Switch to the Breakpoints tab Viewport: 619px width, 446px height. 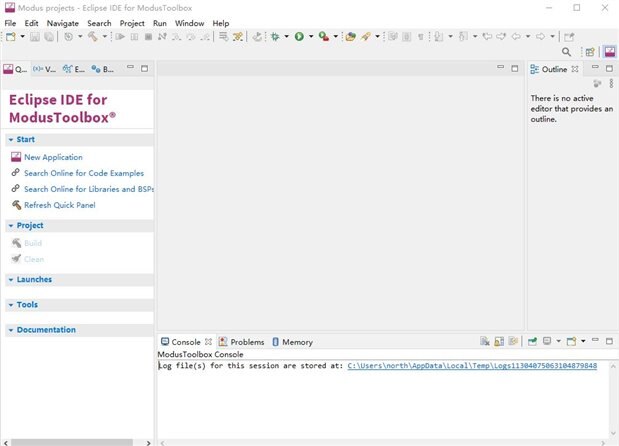coord(103,69)
